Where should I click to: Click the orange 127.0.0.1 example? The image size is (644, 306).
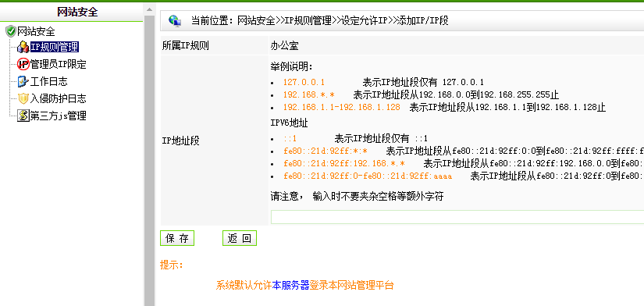(304, 82)
